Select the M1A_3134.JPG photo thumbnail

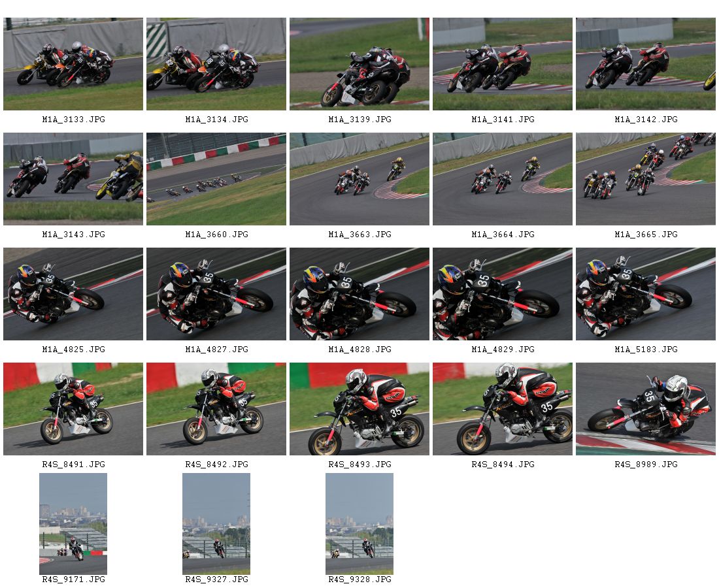[x=216, y=64]
